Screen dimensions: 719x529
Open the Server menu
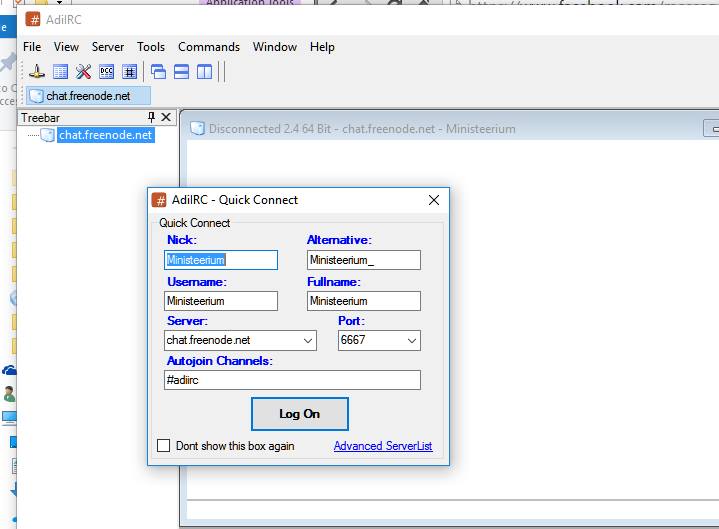pyautogui.click(x=108, y=47)
